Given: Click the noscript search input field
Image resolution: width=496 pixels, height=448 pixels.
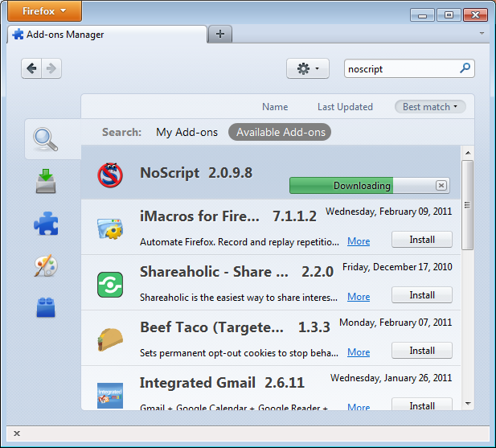Looking at the screenshot, I should (x=400, y=69).
